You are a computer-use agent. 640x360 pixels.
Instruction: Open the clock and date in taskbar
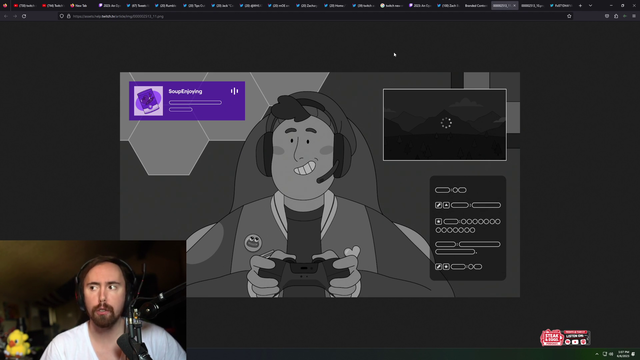[623, 354]
